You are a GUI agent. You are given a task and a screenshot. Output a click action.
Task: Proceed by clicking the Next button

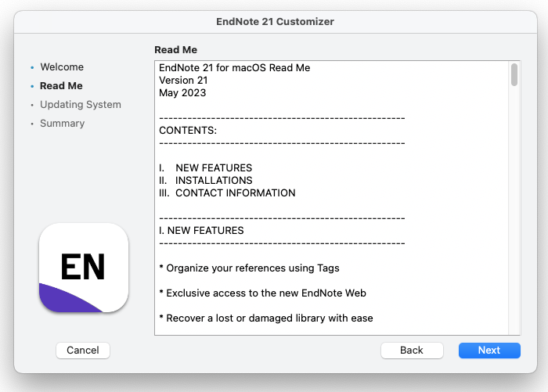coord(489,350)
